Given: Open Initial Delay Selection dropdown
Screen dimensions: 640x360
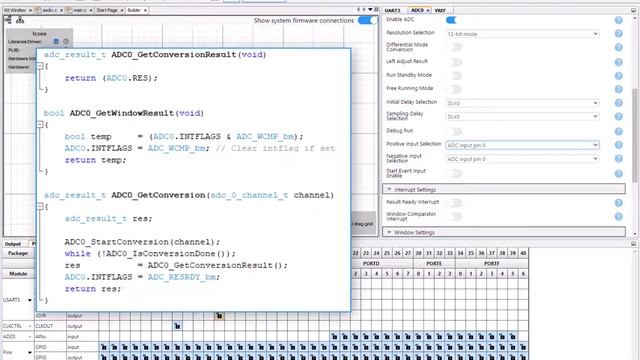Looking at the screenshot, I should click(522, 103).
